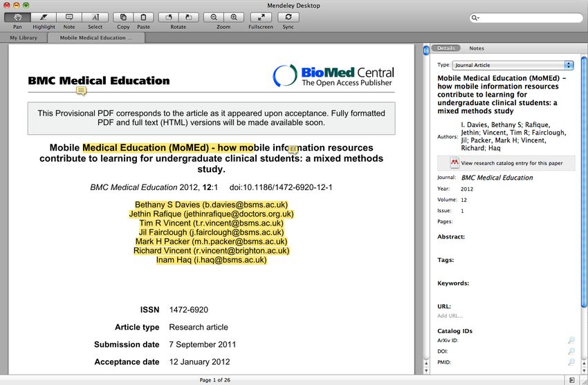The height and width of the screenshot is (385, 588).
Task: Click the Tags field label
Action: point(445,260)
